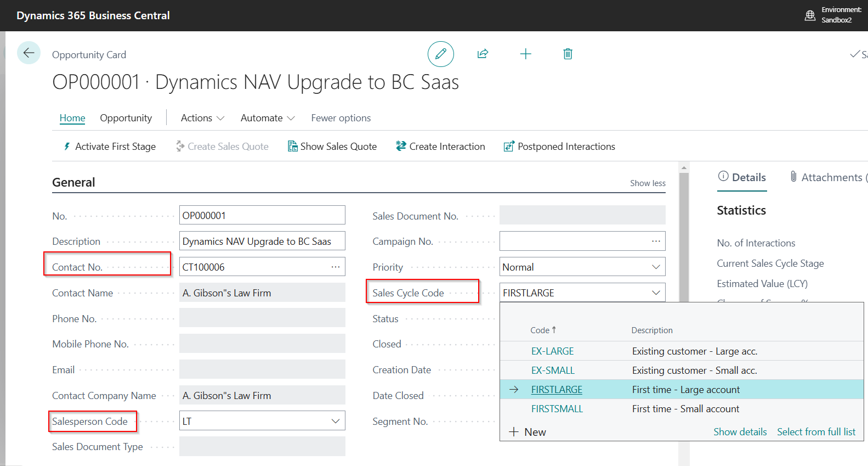The image size is (868, 466).
Task: Click the Dynamics 365 Business Central title
Action: tap(93, 15)
